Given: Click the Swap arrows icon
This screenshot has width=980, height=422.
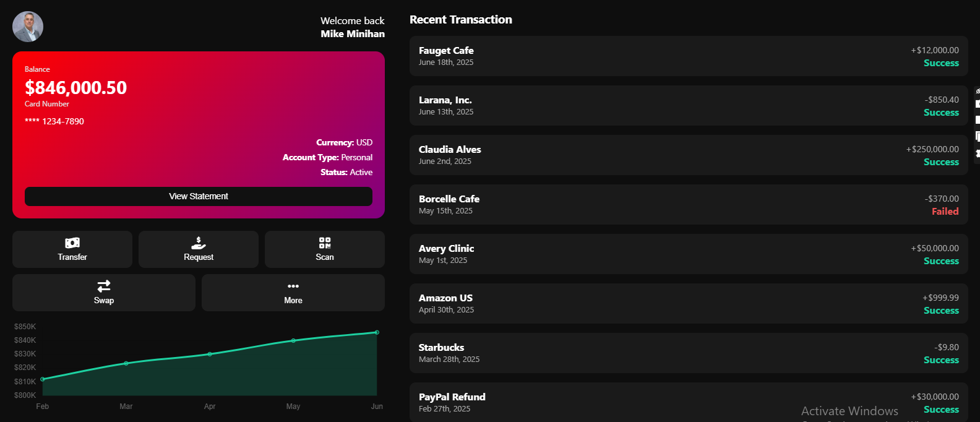Looking at the screenshot, I should point(104,286).
